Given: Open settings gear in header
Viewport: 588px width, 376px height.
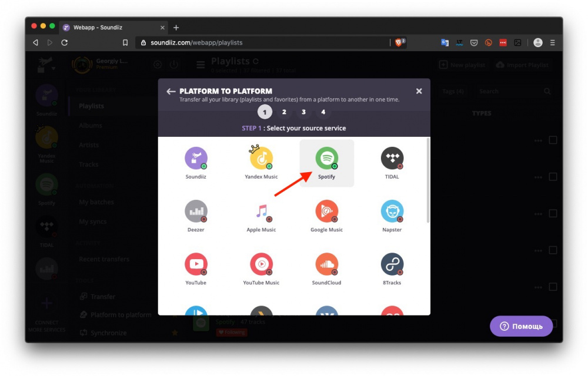Looking at the screenshot, I should click(158, 65).
